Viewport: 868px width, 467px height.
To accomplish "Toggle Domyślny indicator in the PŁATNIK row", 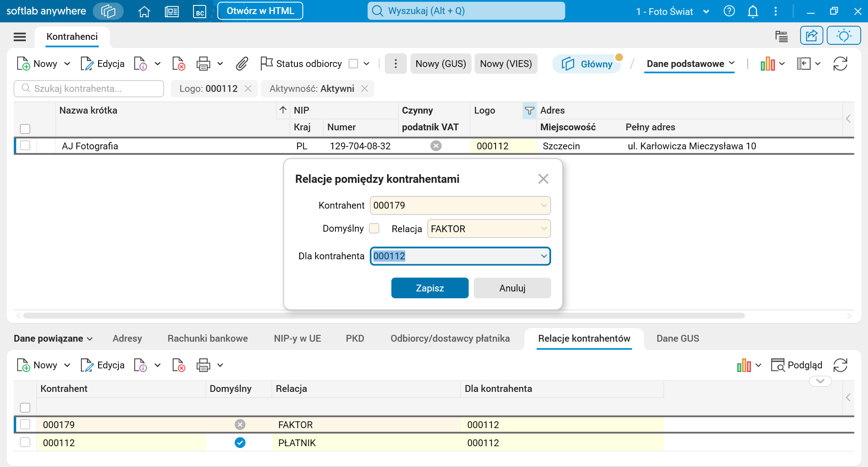I will tap(240, 443).
